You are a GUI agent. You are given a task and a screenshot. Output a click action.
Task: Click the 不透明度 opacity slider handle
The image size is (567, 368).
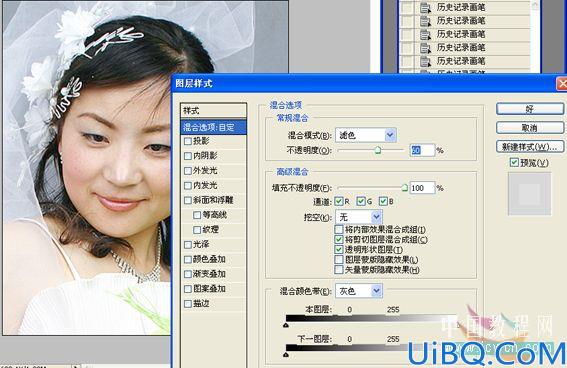pos(378,150)
